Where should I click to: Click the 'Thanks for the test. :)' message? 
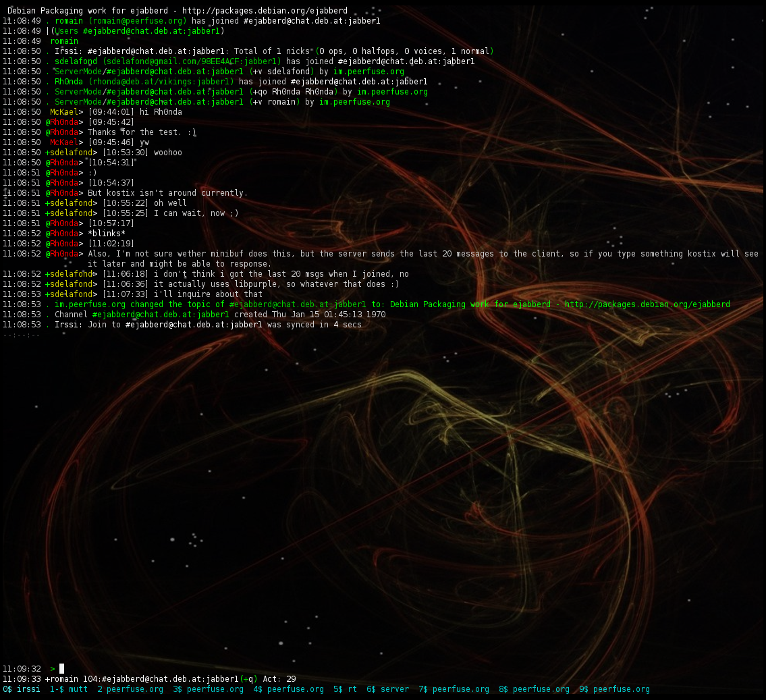[142, 132]
